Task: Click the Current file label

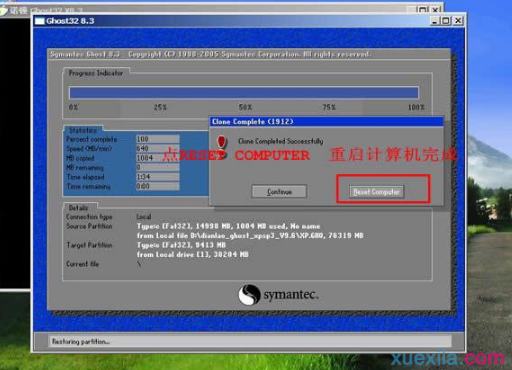Action: [83, 264]
